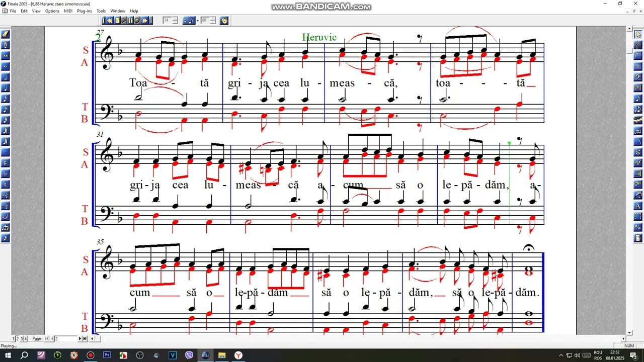Select the half step up tool

pos(6,196)
